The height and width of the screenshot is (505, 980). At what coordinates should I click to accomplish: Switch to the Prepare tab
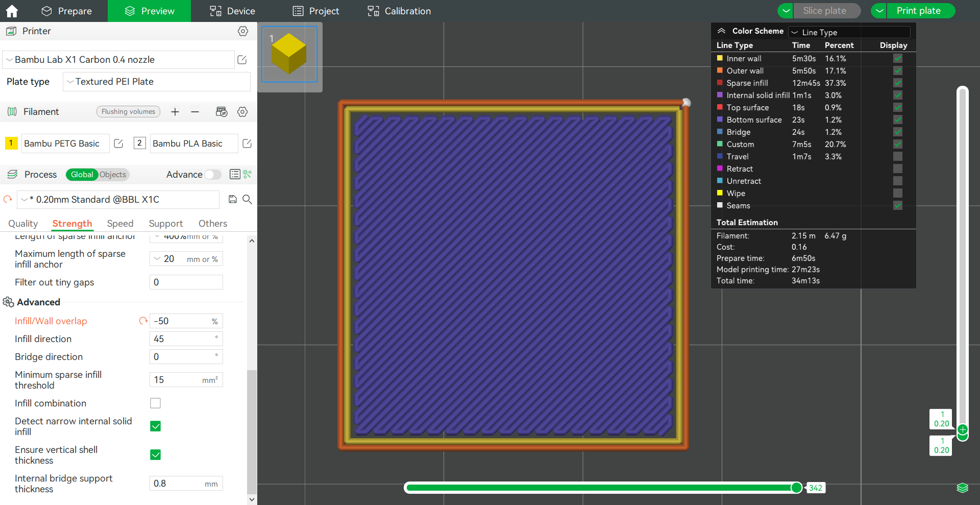67,11
